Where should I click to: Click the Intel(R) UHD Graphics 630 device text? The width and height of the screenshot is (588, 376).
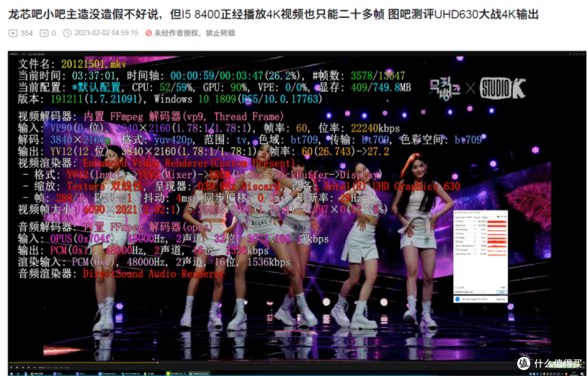pos(392,186)
